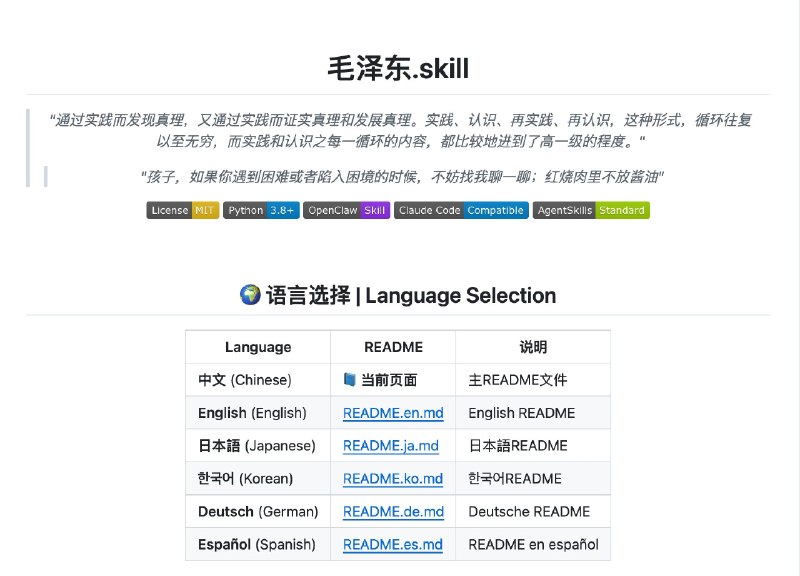Viewport: 800px width, 576px height.
Task: Click the second quote starting with 孩子
Action: 402,177
